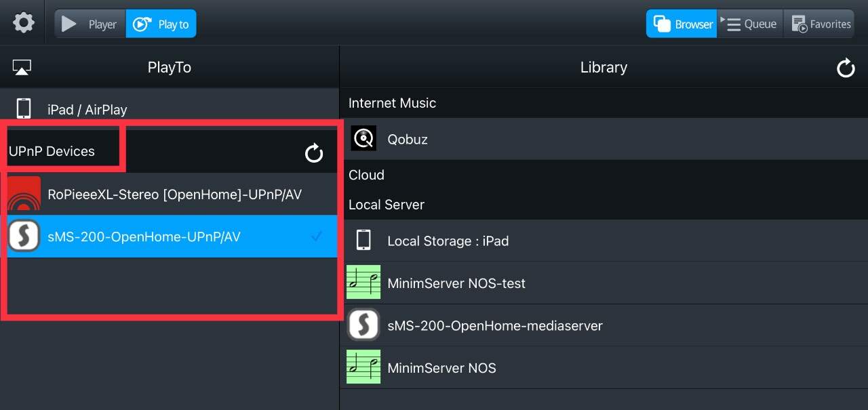
Task: Click the Local Server section header
Action: coord(387,205)
